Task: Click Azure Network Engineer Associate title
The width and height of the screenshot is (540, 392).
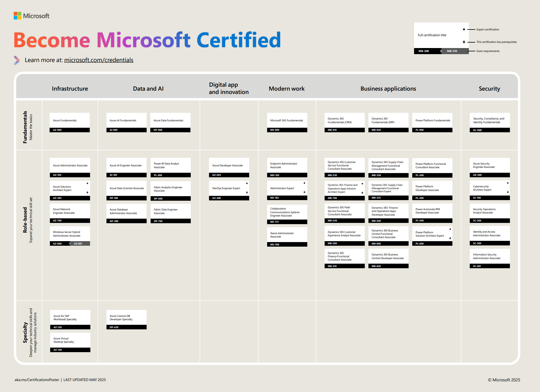Action: coord(64,211)
